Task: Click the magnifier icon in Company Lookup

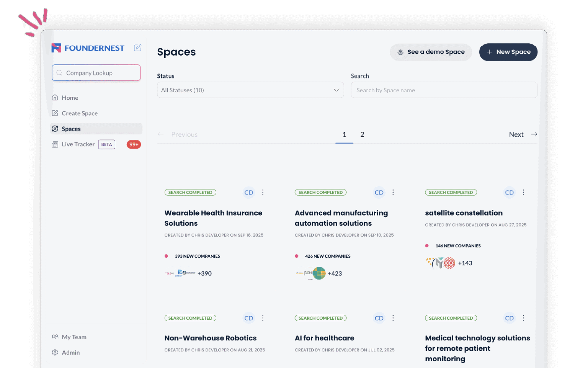Action: click(x=59, y=73)
